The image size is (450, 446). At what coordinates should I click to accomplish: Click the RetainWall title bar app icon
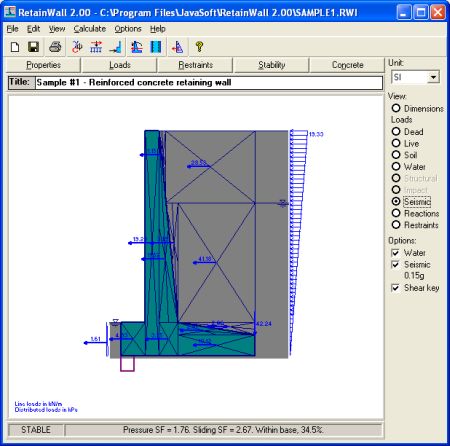point(10,12)
